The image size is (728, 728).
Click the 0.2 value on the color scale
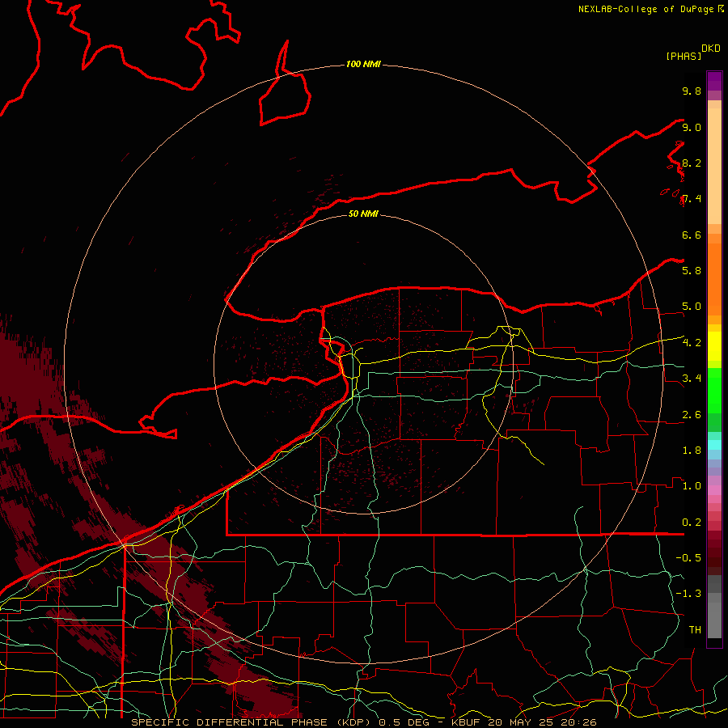click(692, 522)
